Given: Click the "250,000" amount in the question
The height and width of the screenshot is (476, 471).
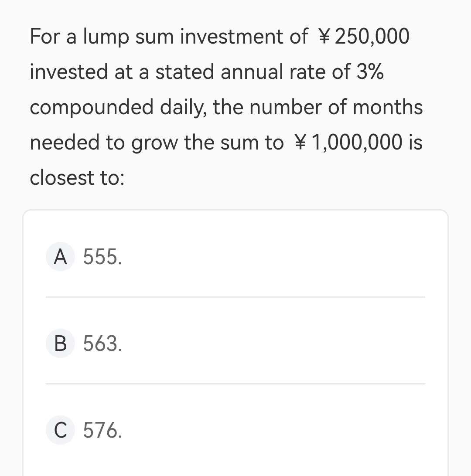Looking at the screenshot, I should click(x=372, y=37).
